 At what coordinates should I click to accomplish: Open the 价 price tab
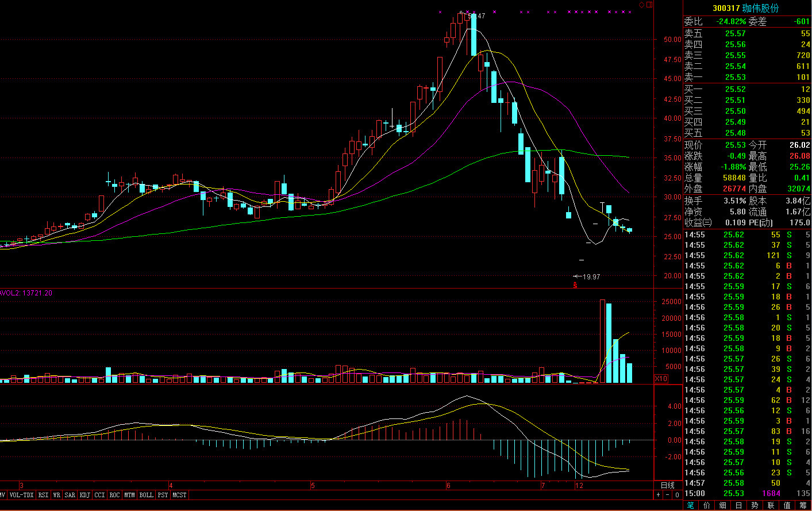(706, 505)
